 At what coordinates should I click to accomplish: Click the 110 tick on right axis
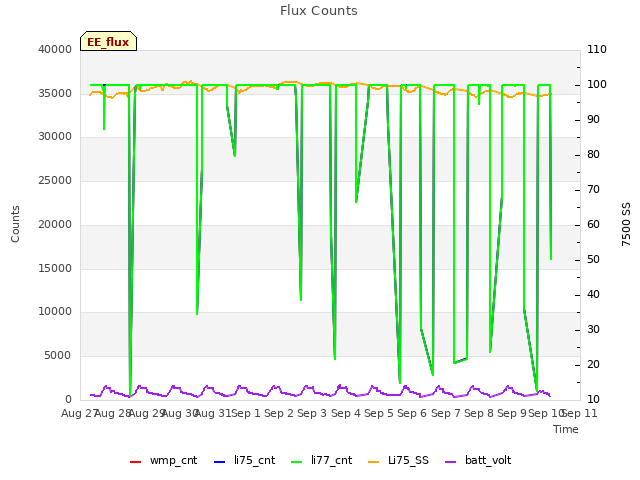coord(597,49)
